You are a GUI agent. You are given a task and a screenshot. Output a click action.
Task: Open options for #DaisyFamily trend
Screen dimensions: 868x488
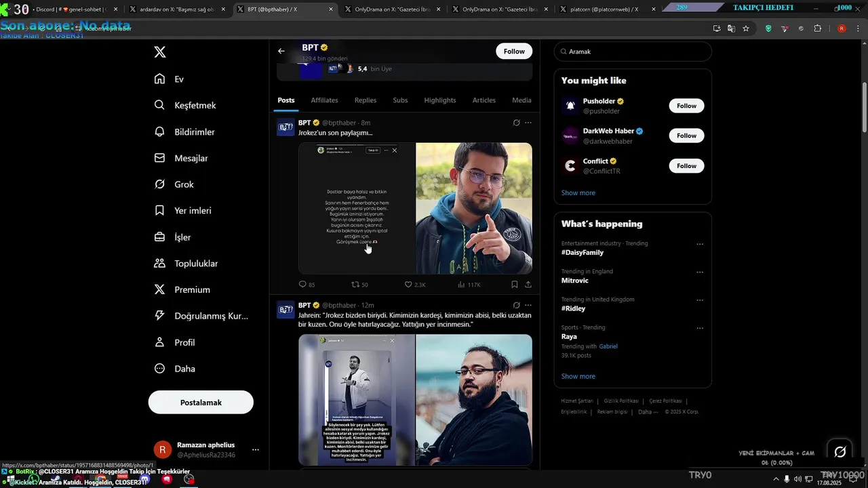coord(700,244)
